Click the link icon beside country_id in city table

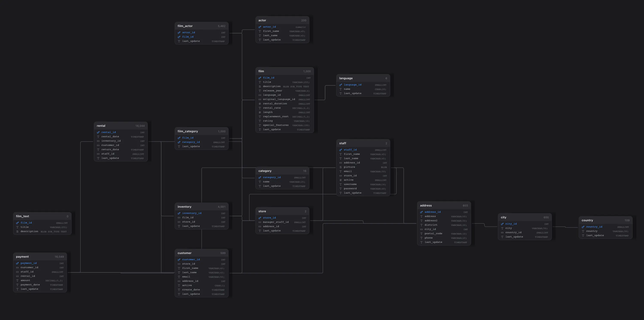[x=502, y=232]
